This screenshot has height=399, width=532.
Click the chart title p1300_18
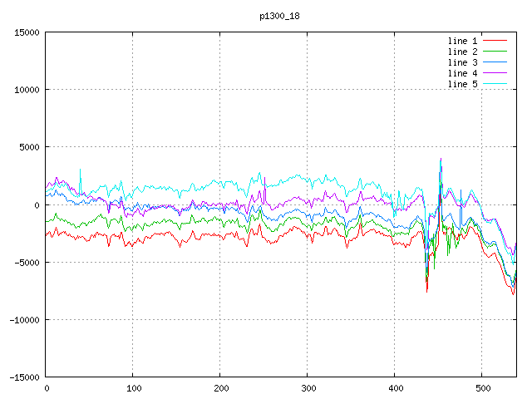click(279, 17)
